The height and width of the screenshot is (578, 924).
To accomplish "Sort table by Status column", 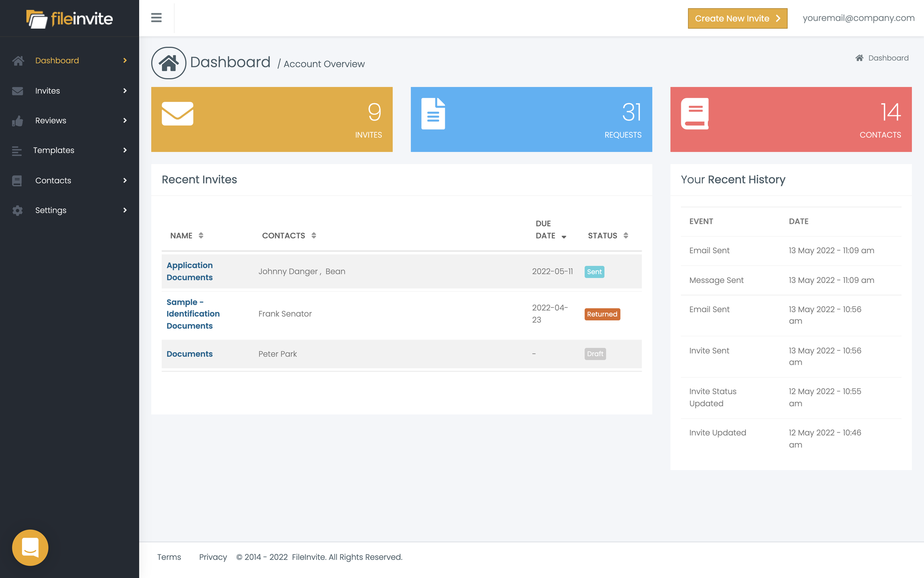I will pyautogui.click(x=626, y=236).
